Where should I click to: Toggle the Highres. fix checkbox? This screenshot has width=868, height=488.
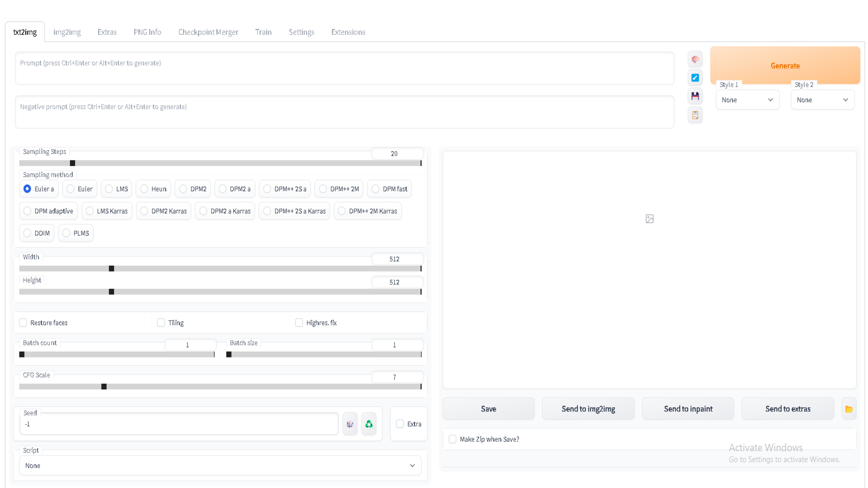pyautogui.click(x=299, y=323)
